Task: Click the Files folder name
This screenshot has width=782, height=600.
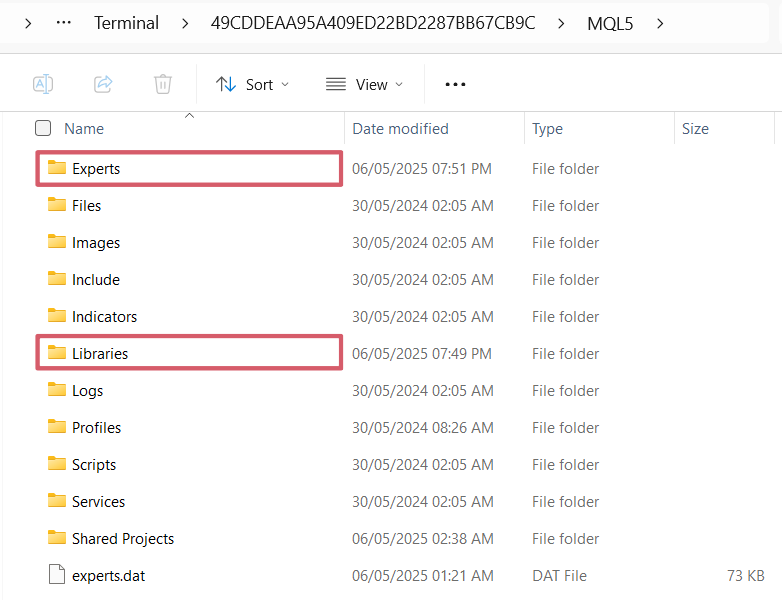Action: (86, 205)
